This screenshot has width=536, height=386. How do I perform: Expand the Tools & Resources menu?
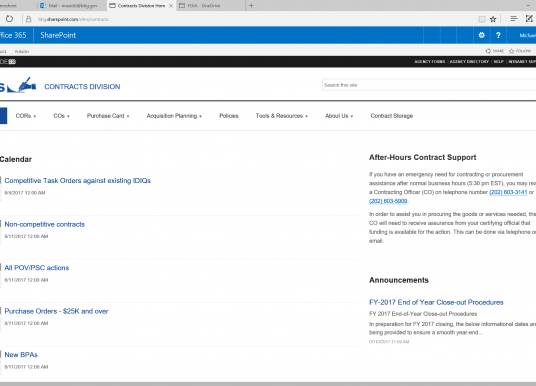(x=282, y=116)
